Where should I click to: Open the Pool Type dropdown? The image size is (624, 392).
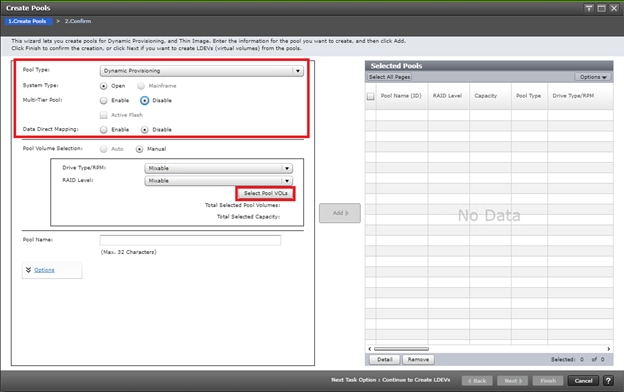[x=201, y=71]
